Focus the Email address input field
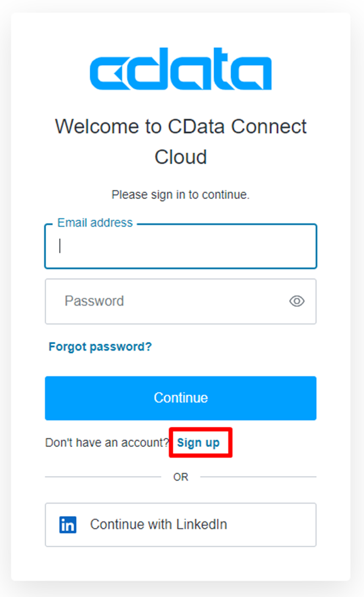The height and width of the screenshot is (597, 364). point(181,246)
